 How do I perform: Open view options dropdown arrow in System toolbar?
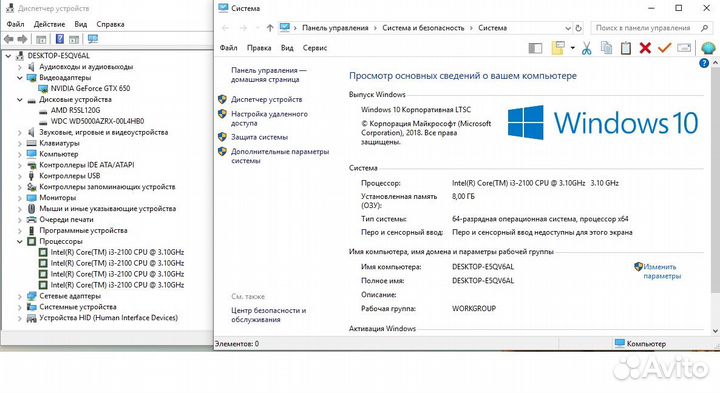point(573,48)
